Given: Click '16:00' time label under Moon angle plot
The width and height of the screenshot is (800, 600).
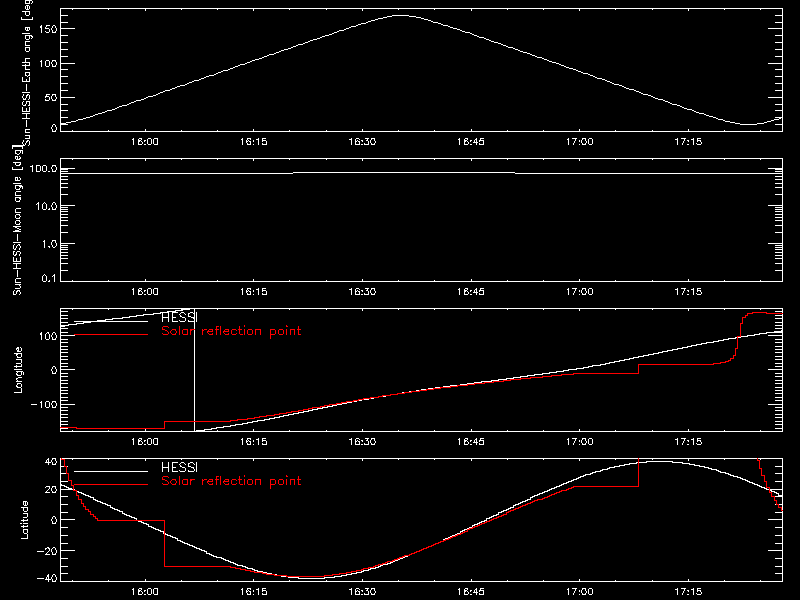Looking at the screenshot, I should tap(145, 291).
